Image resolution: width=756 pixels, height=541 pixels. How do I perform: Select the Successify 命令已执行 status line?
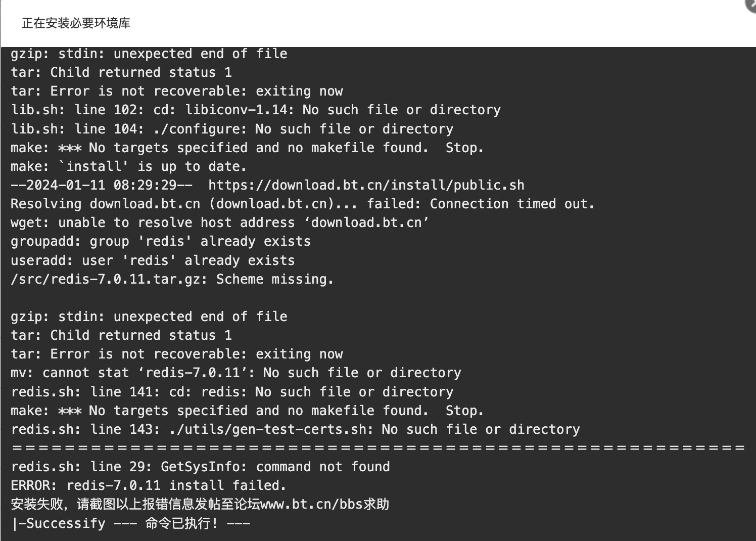(131, 523)
